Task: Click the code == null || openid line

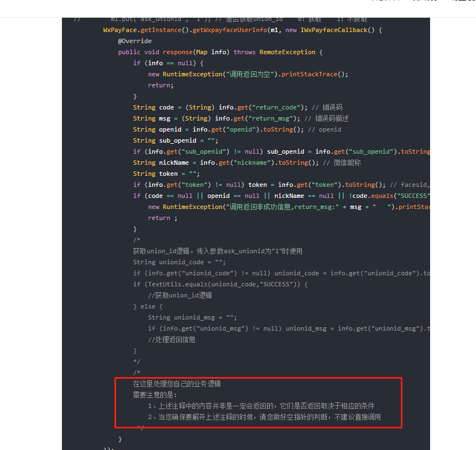Action: click(281, 196)
